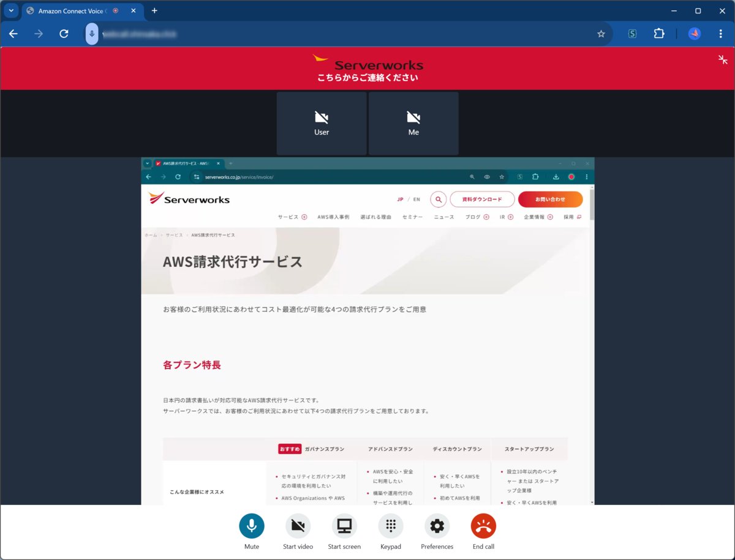Click the outer browser Back arrow

[x=13, y=34]
